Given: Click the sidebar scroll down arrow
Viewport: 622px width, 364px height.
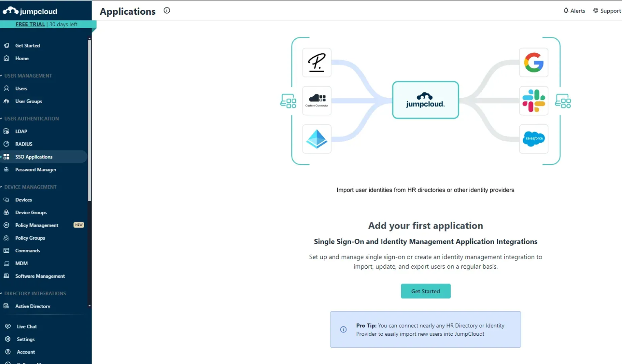Looking at the screenshot, I should pyautogui.click(x=90, y=306).
